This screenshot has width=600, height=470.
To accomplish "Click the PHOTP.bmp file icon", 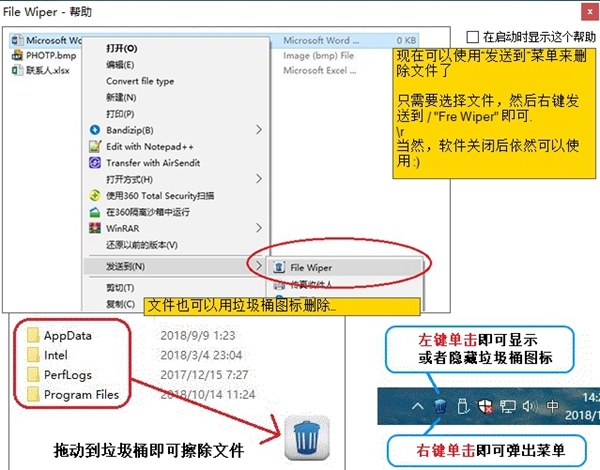I will [17, 55].
